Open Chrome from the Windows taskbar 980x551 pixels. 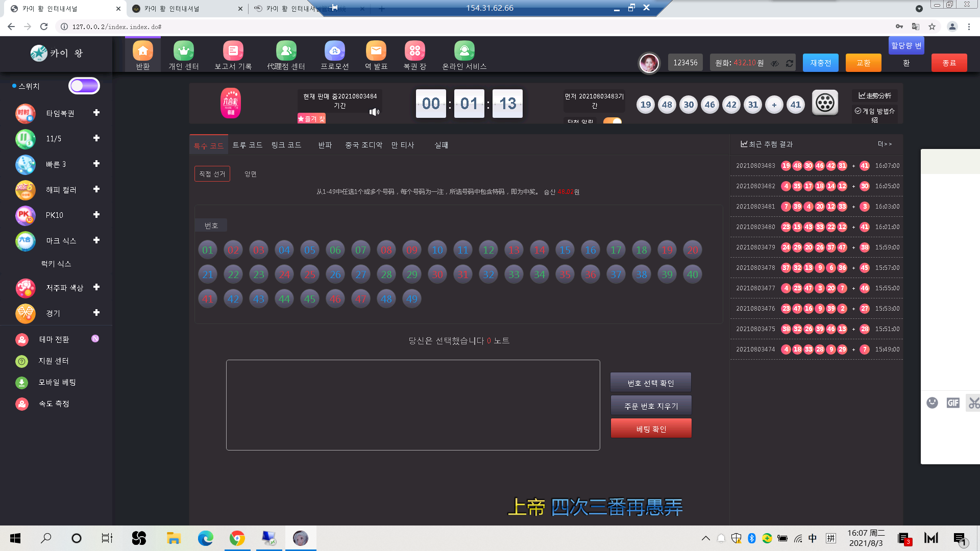point(237,538)
